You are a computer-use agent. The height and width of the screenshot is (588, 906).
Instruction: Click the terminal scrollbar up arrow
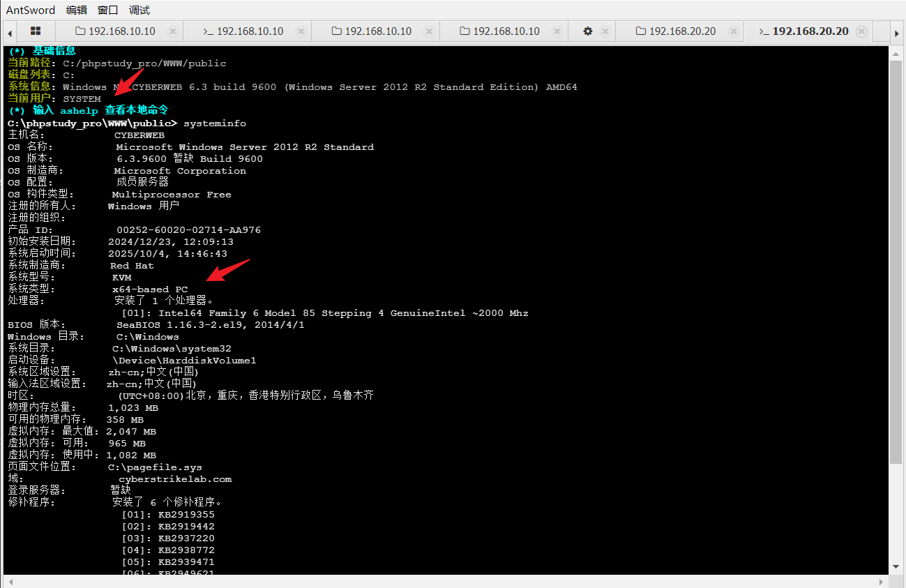click(896, 53)
